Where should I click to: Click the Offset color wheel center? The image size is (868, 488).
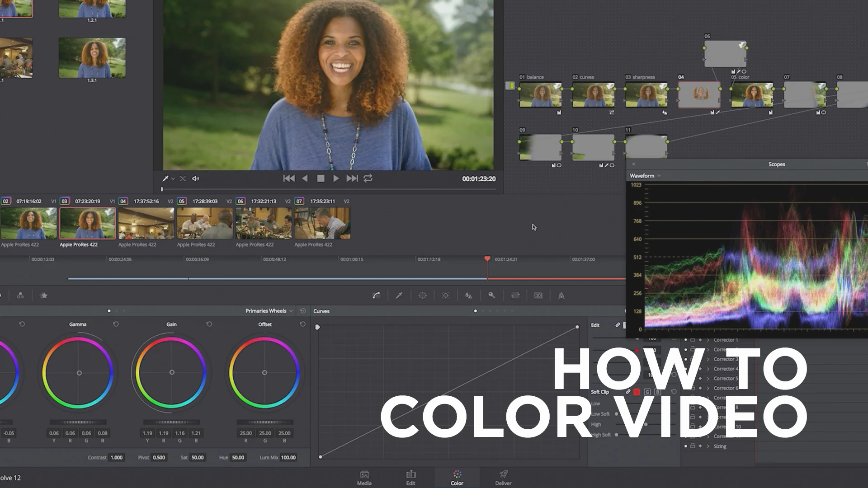coord(264,373)
